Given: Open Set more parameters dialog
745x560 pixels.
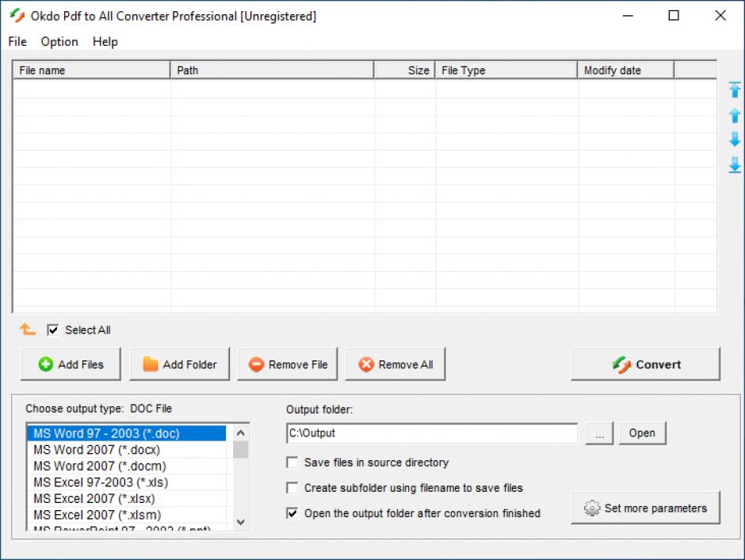Looking at the screenshot, I should pyautogui.click(x=646, y=508).
